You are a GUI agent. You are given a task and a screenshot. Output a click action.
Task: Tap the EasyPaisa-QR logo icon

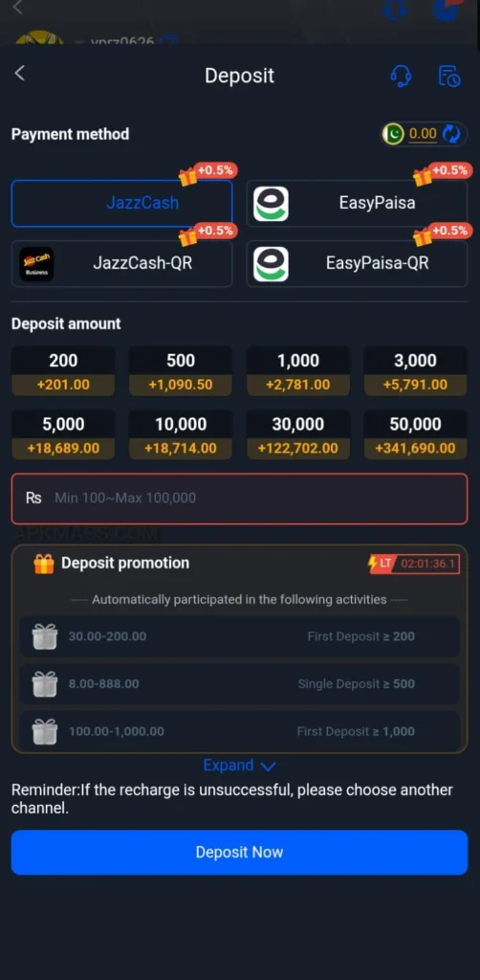(271, 264)
